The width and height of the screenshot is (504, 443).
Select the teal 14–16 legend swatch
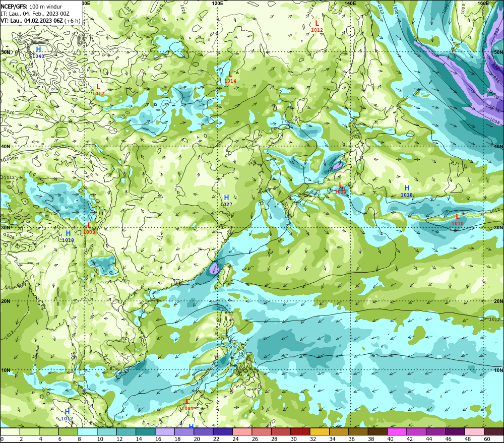(146, 432)
